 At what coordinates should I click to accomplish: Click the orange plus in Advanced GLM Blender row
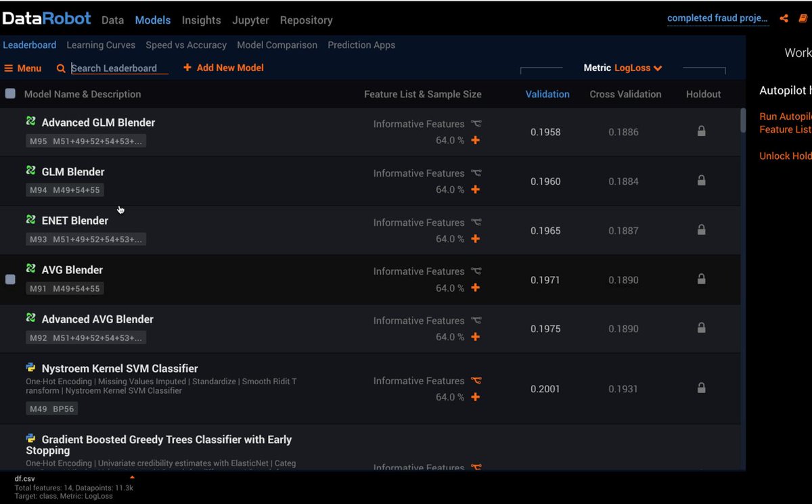pos(475,140)
